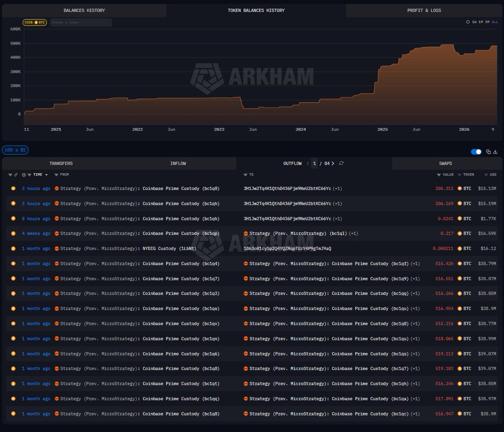Click BTC token icon in 0.217 row

tap(459, 234)
